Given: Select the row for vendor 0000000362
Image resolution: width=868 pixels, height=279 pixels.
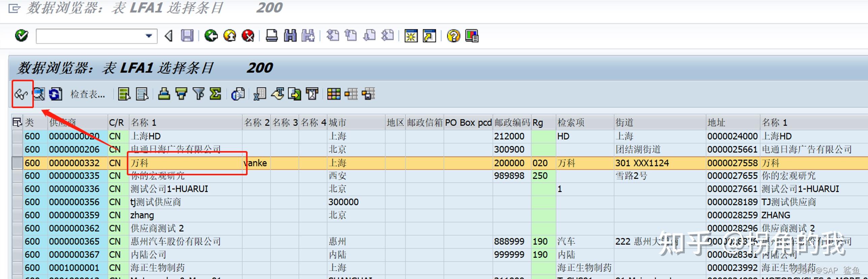Looking at the screenshot, I should point(17,228).
